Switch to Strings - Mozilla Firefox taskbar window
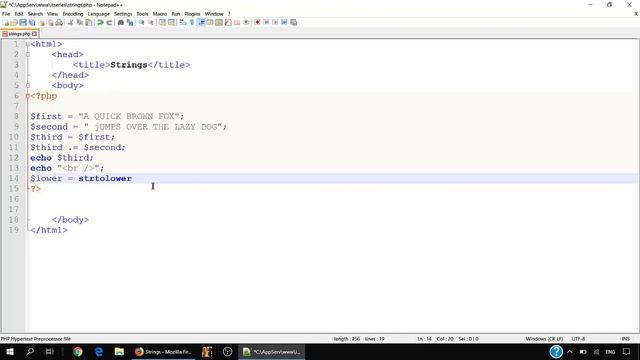The image size is (640, 360). [x=163, y=351]
